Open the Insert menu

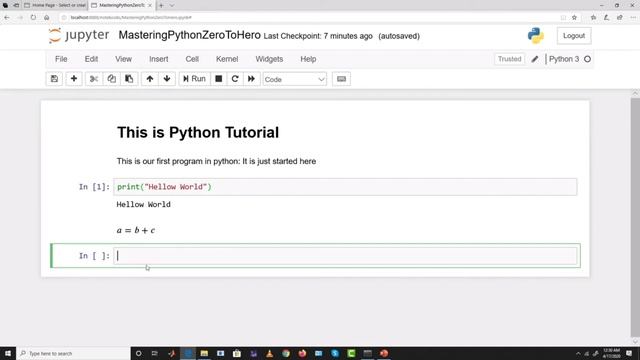tap(159, 59)
